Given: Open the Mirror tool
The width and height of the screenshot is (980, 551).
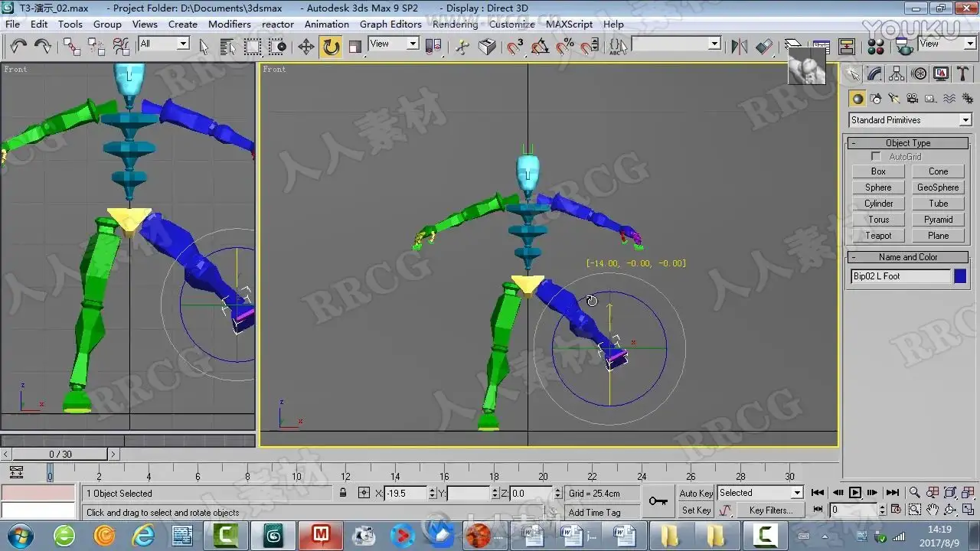Looking at the screenshot, I should point(739,47).
